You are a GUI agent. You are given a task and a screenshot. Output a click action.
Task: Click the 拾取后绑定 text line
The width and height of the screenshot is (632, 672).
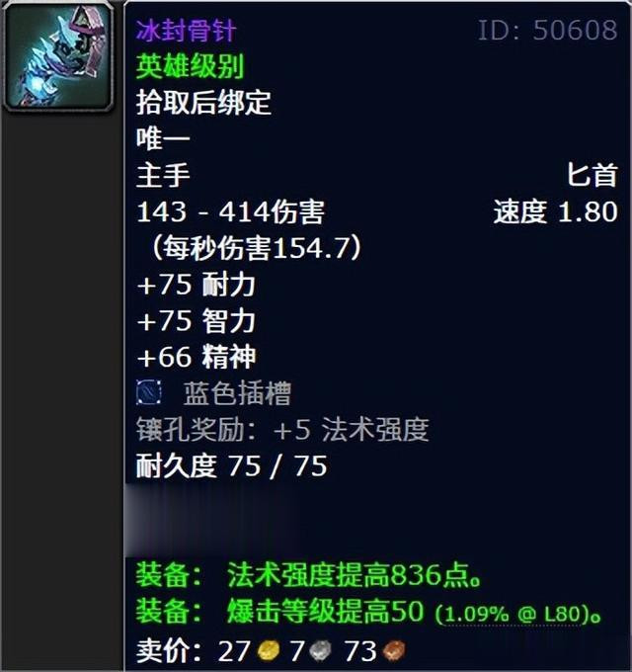click(203, 103)
